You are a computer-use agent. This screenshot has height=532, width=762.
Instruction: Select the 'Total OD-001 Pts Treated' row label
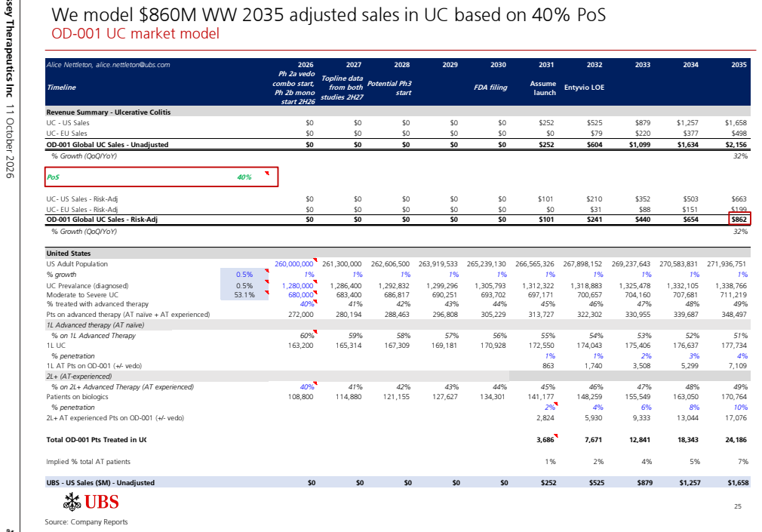[97, 440]
